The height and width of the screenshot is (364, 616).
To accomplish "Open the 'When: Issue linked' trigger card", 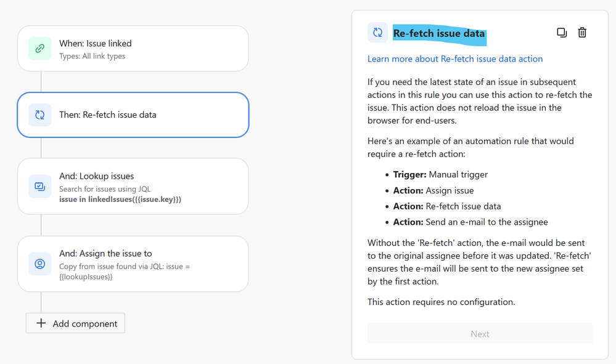I will tap(133, 49).
